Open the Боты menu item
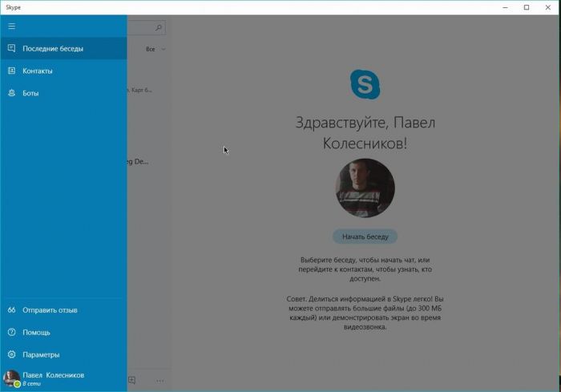 tap(30, 94)
